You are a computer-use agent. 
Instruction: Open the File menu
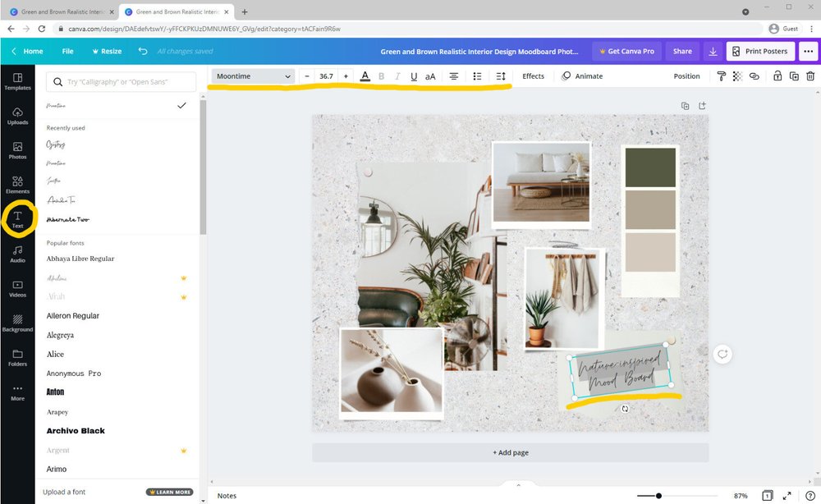[67, 51]
